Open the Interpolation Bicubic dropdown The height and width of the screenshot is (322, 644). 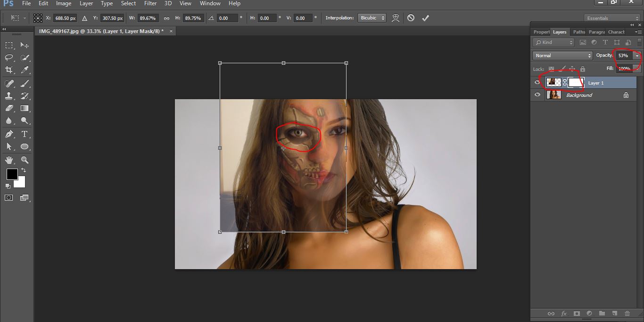[372, 18]
